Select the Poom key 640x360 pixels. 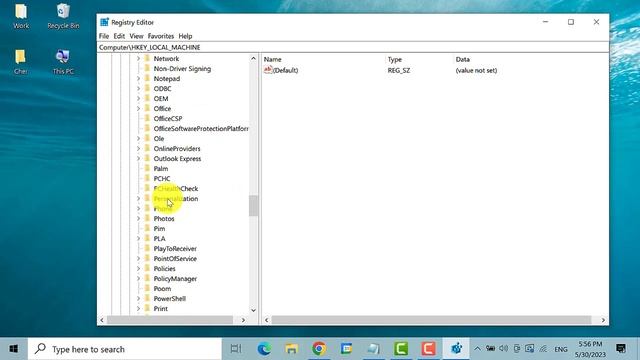click(162, 289)
